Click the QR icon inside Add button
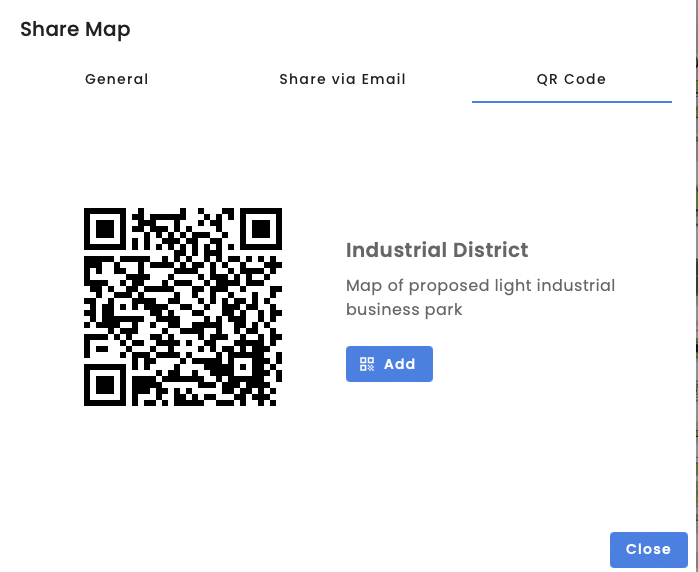 [x=367, y=364]
